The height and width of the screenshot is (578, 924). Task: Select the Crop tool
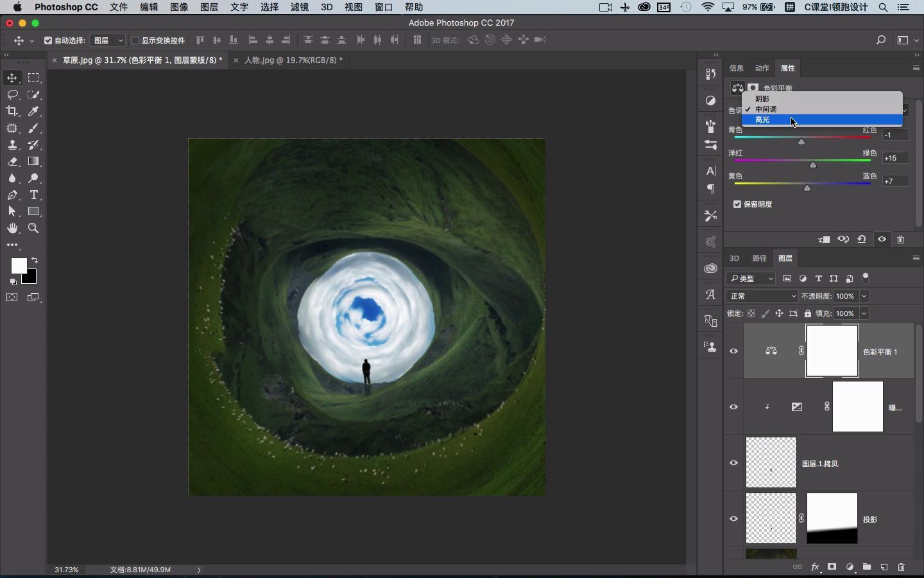12,111
